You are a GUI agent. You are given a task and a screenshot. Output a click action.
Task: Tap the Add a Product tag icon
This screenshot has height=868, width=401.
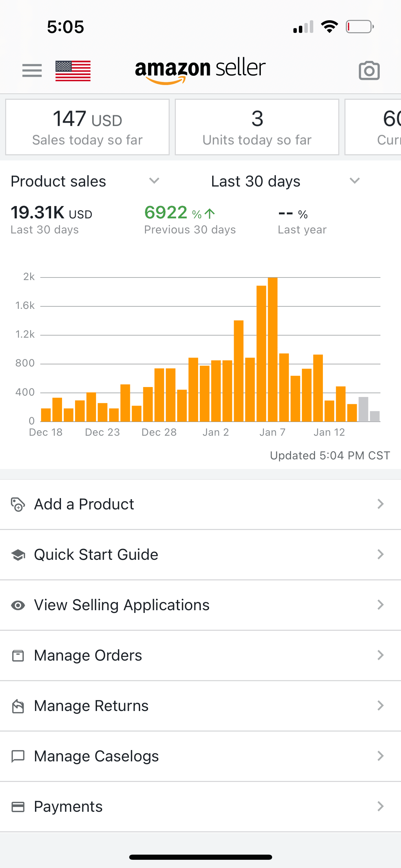pos(18,504)
